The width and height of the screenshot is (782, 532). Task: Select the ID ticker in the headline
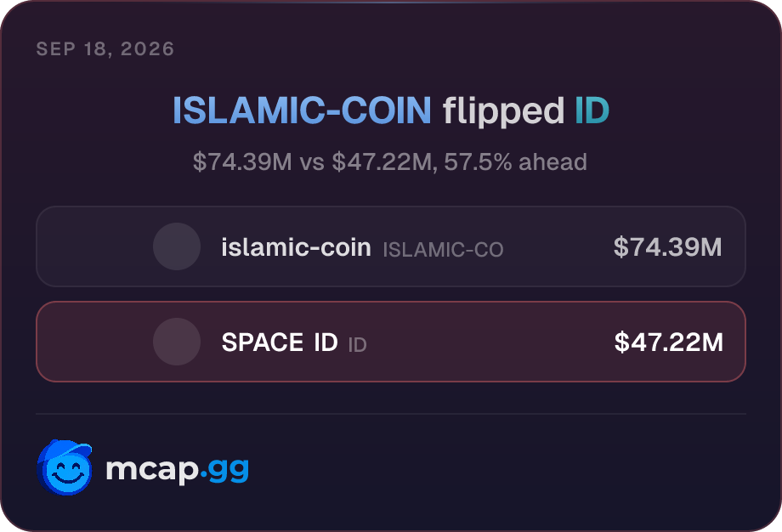[592, 110]
